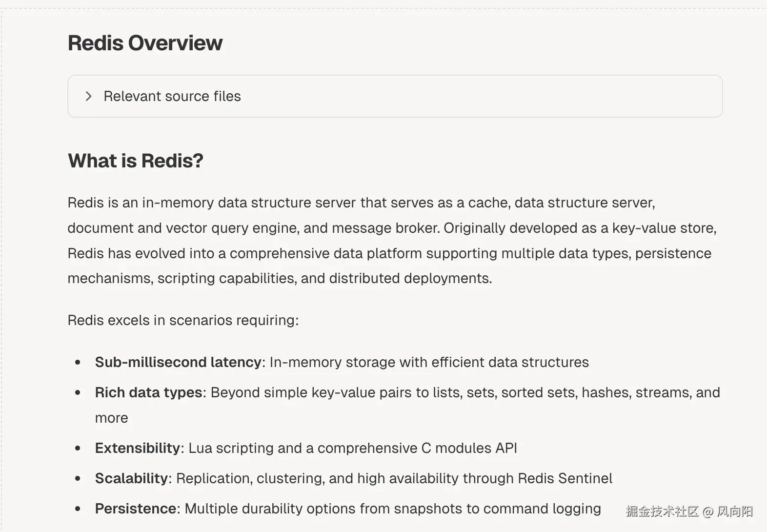Image resolution: width=767 pixels, height=532 pixels.
Task: Click the bullet dot before 'Scalability'
Action: (x=78, y=478)
